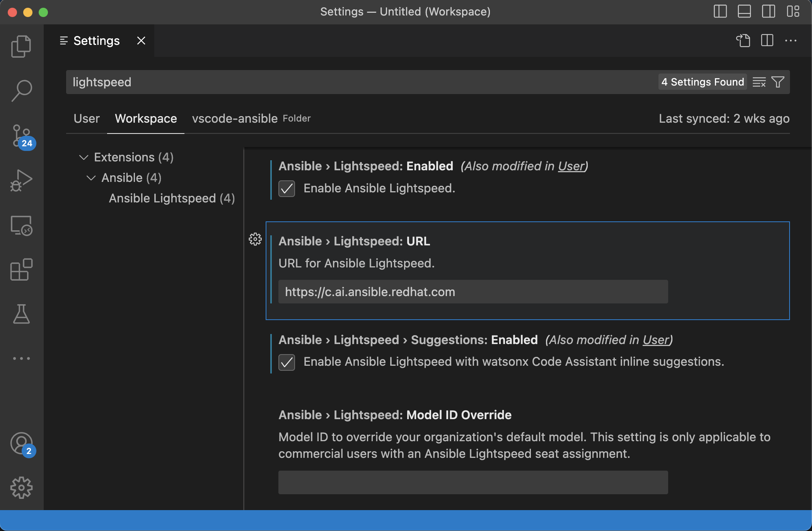Click the Search sidebar icon
This screenshot has width=812, height=531.
click(22, 89)
